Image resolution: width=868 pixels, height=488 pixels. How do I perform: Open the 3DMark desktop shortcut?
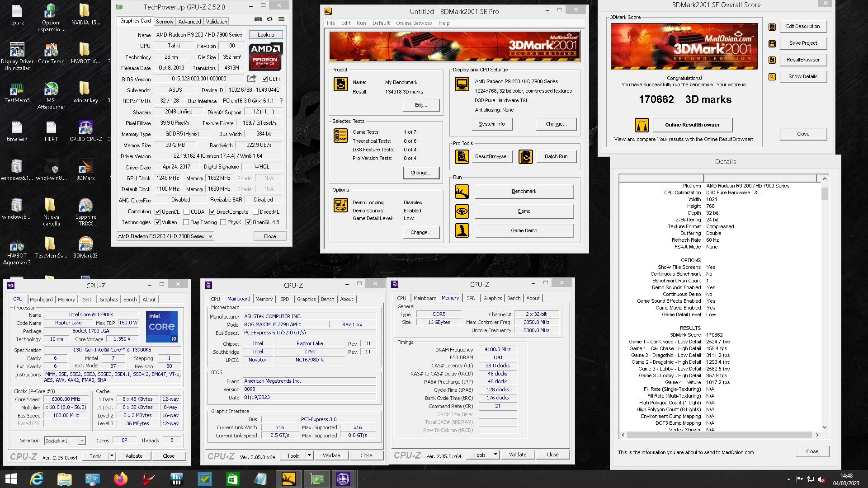click(x=85, y=170)
